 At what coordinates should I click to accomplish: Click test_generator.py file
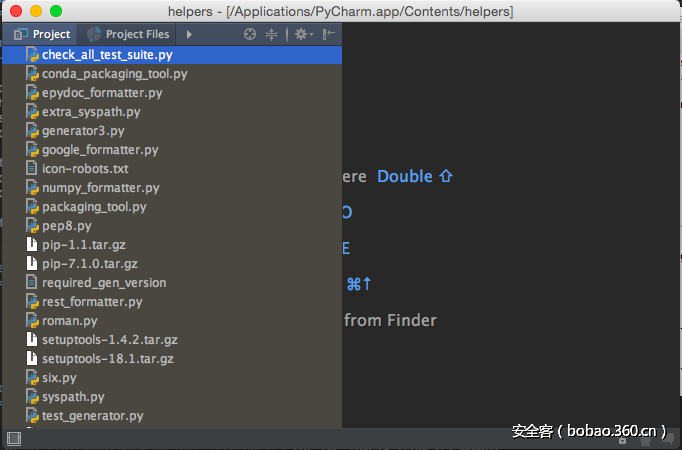click(x=172, y=416)
